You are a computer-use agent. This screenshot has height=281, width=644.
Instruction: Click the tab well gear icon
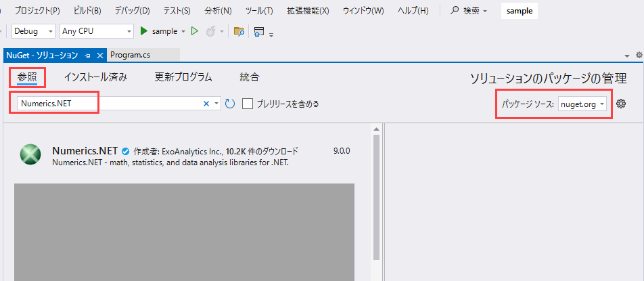coord(639,55)
